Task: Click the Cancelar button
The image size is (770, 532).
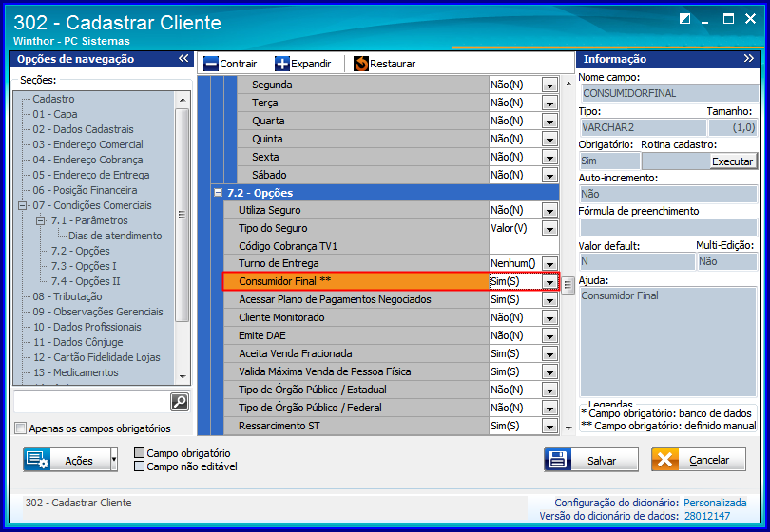Action: 699,460
